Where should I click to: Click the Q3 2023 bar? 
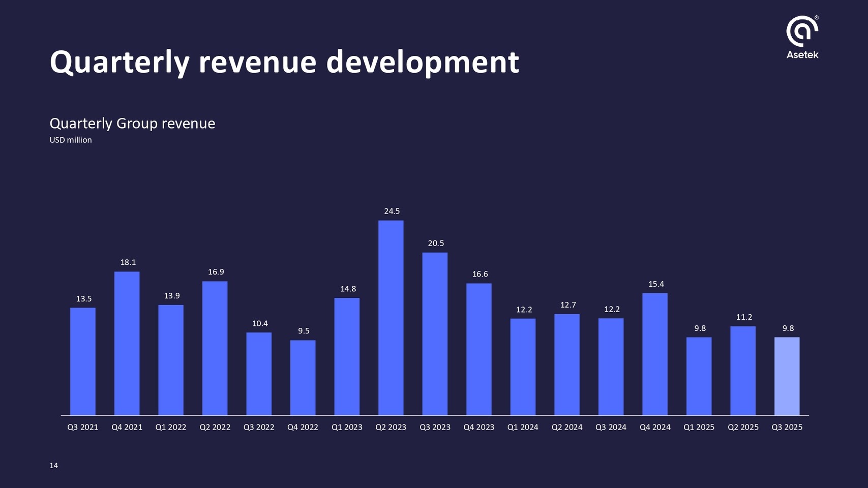tap(435, 334)
